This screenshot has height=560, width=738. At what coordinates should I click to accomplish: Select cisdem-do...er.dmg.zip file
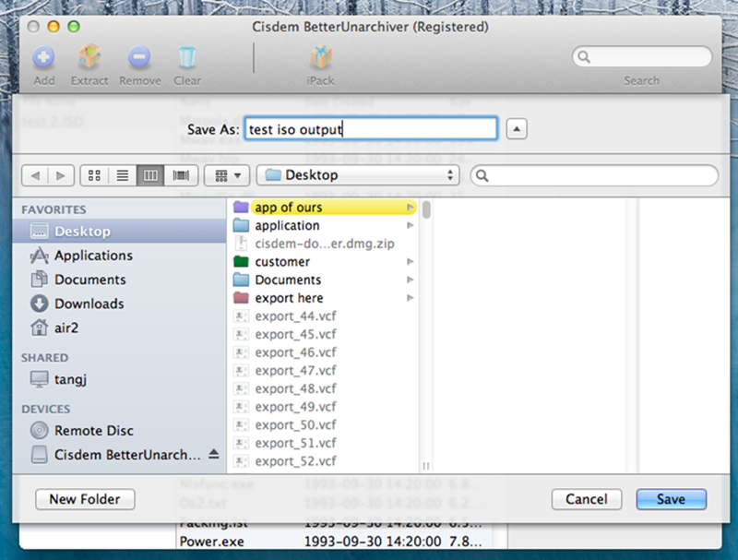coord(325,244)
